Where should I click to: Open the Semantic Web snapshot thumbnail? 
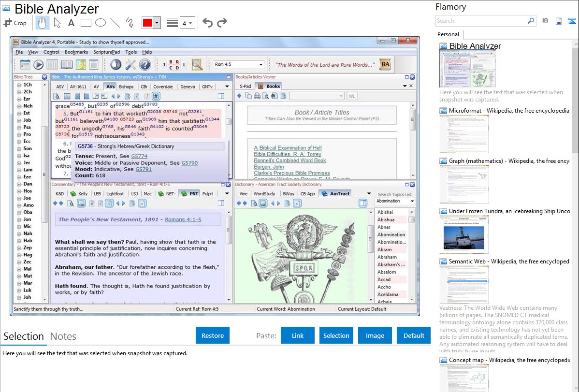(464, 285)
